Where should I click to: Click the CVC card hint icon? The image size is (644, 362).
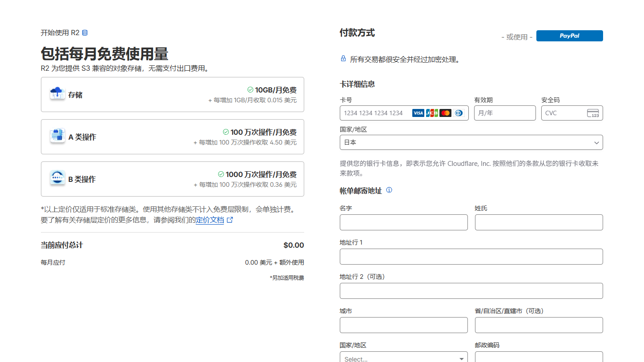pyautogui.click(x=593, y=113)
